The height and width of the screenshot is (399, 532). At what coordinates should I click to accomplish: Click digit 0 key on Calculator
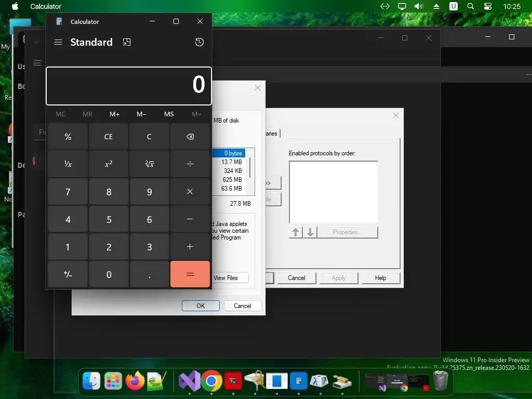109,274
